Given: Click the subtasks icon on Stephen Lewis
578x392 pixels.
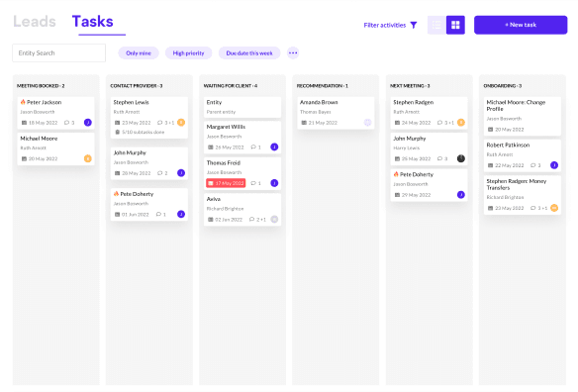Looking at the screenshot, I should 117,132.
